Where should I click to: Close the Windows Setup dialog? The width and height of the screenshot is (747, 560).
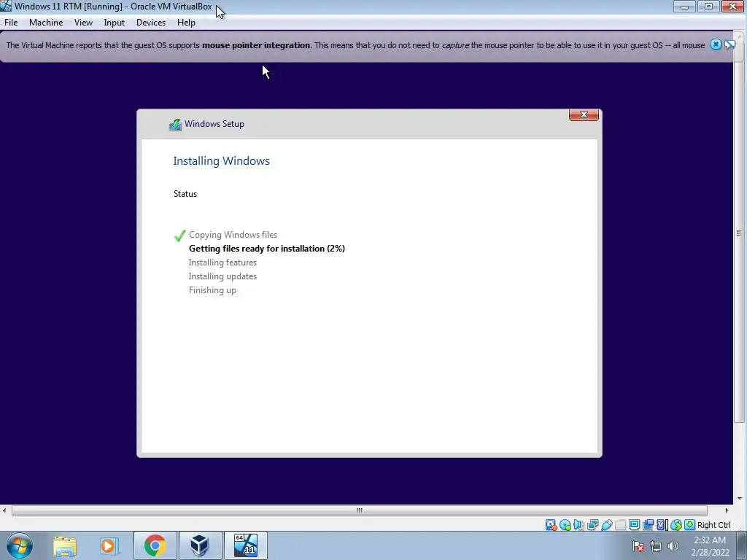click(x=584, y=114)
